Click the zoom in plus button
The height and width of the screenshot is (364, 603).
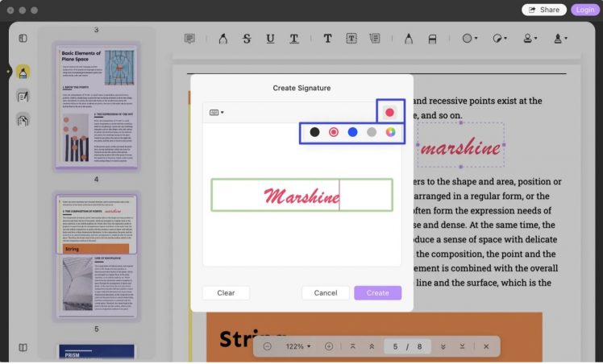[x=329, y=346]
